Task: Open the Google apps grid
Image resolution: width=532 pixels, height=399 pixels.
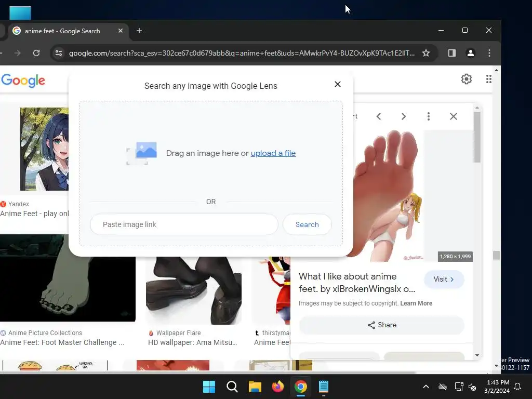Action: [488, 79]
